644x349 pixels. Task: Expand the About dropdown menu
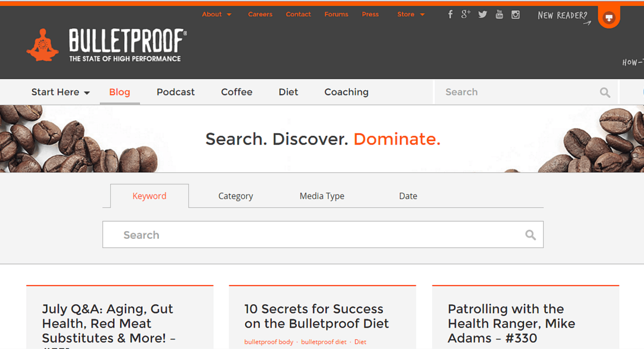216,14
